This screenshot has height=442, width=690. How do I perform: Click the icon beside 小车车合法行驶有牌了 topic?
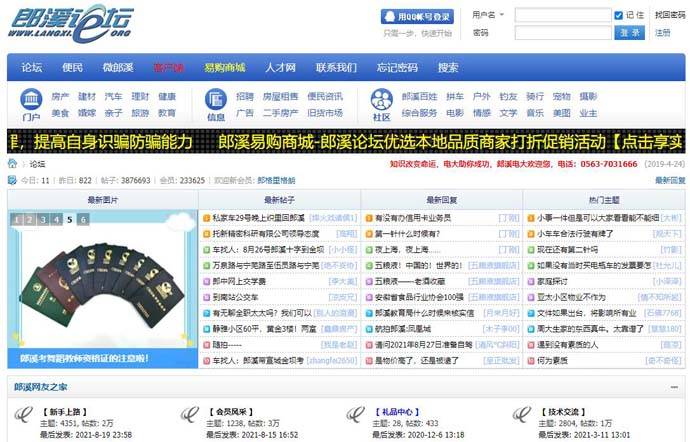[531, 234]
